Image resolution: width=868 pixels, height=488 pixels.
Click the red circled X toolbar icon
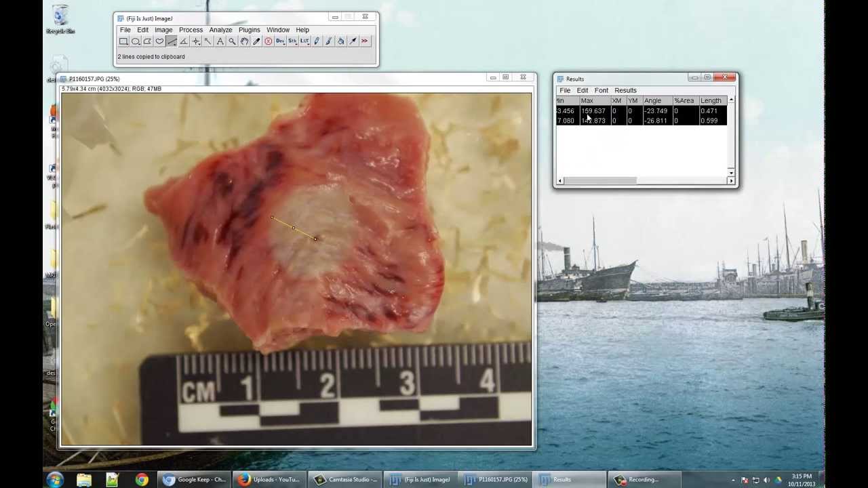click(269, 41)
